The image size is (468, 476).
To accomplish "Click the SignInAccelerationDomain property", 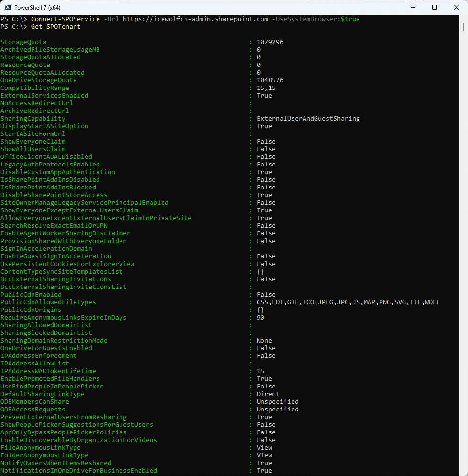I will 46,249.
